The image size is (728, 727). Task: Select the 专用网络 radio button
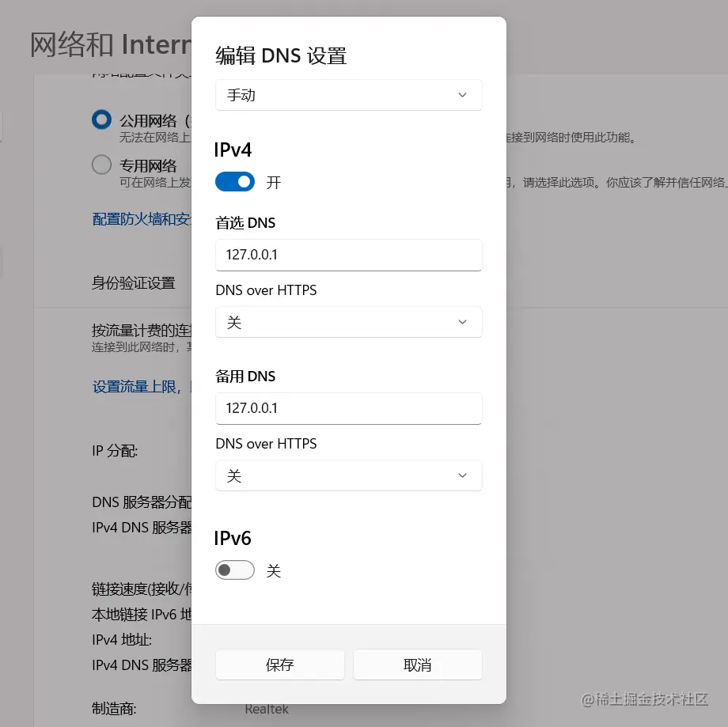pyautogui.click(x=101, y=165)
